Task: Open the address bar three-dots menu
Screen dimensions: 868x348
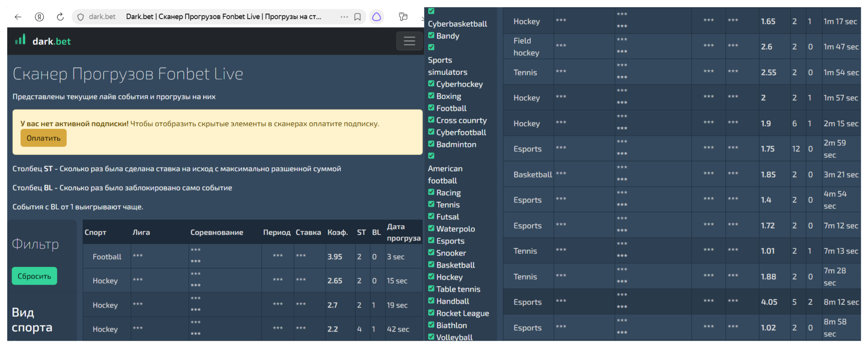Action: [x=344, y=17]
